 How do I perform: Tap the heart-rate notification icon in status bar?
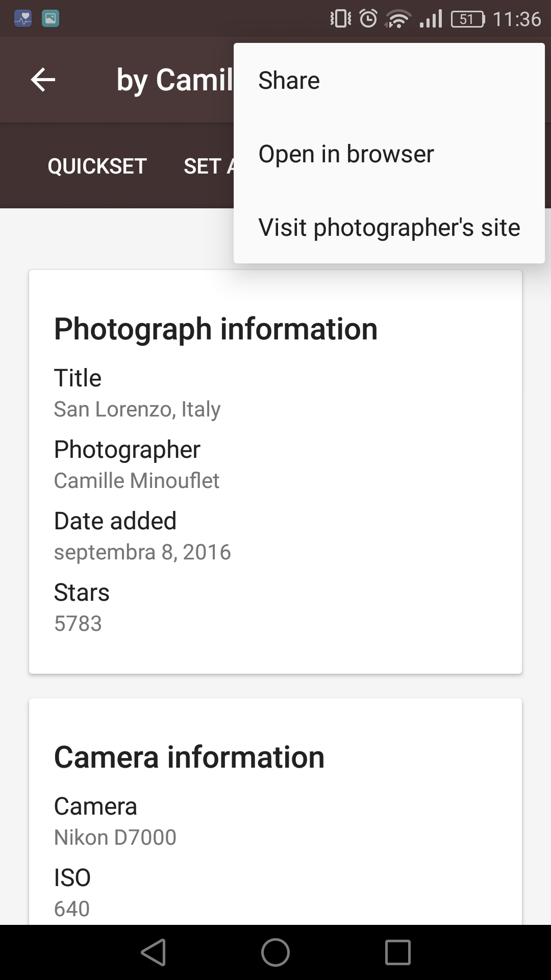coord(23,19)
